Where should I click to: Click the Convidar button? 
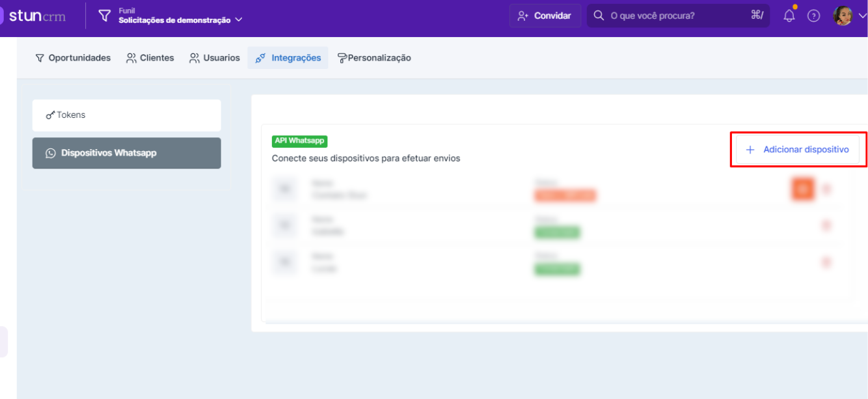tap(545, 16)
